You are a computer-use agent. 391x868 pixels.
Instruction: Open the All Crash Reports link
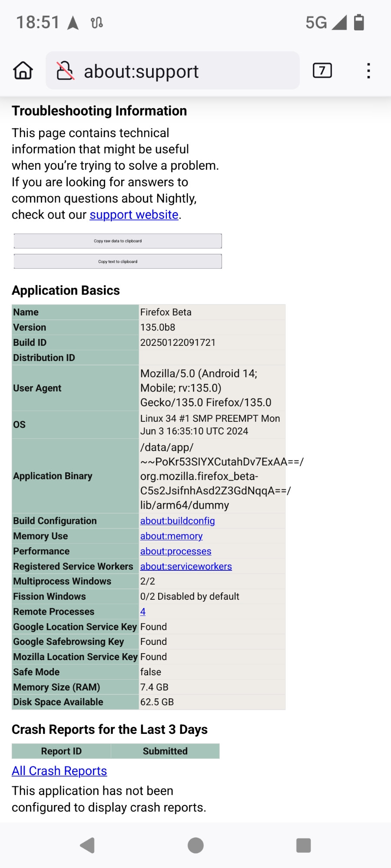[59, 771]
